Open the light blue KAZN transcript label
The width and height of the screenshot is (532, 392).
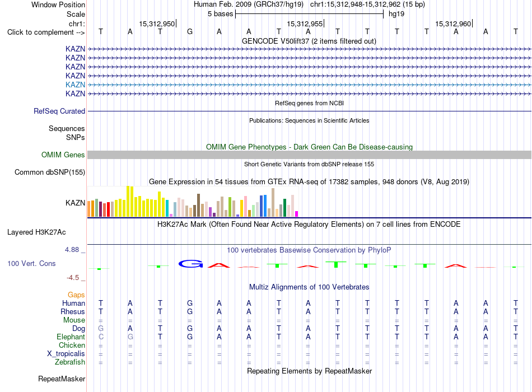(x=75, y=85)
